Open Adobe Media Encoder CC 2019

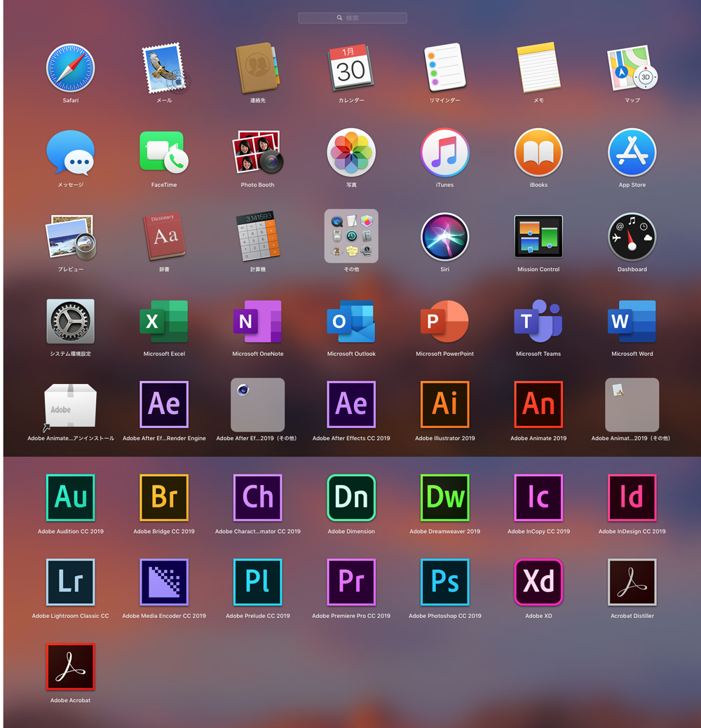pos(164,582)
